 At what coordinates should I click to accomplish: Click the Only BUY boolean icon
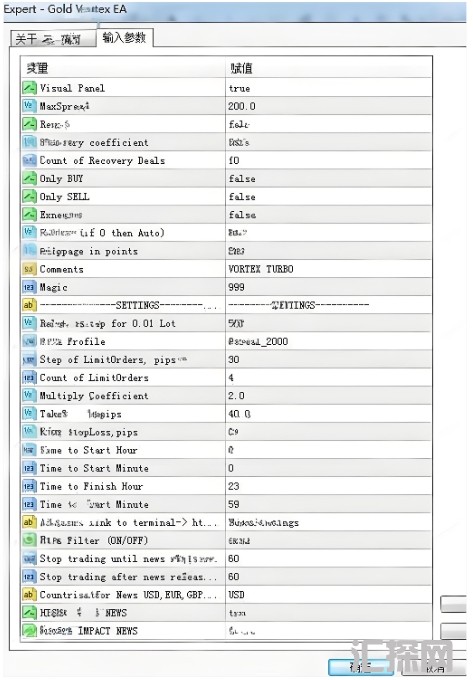(29, 179)
